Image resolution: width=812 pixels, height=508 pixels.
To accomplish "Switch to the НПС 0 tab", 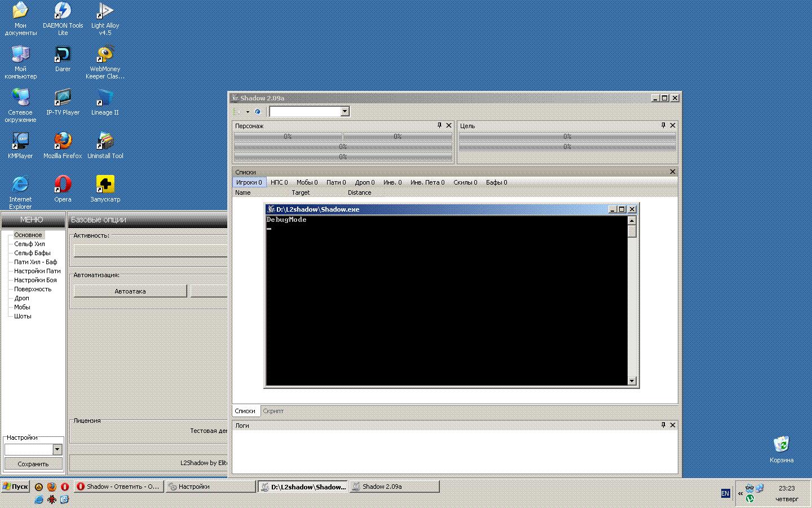I will coord(279,182).
